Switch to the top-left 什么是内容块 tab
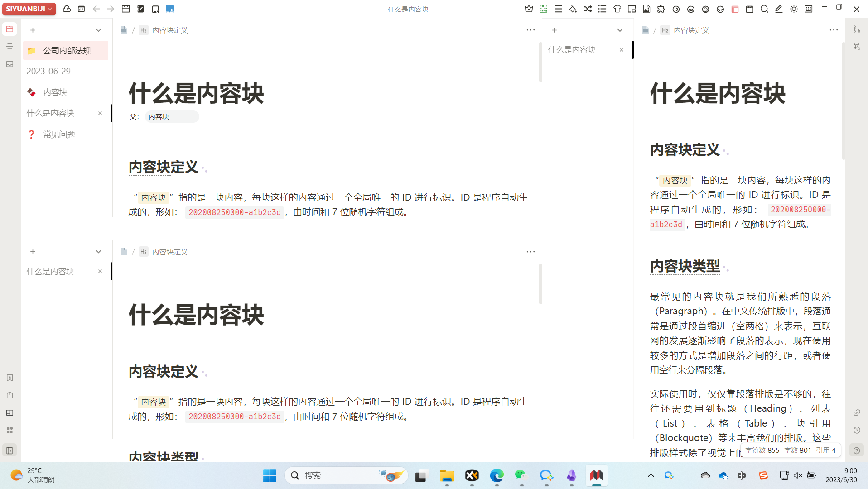Image resolution: width=868 pixels, height=489 pixels. (x=50, y=113)
